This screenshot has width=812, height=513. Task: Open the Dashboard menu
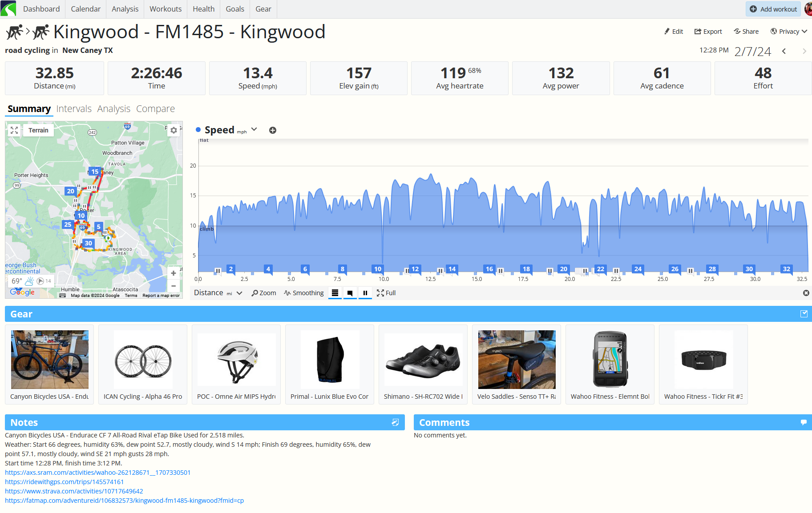tap(41, 9)
